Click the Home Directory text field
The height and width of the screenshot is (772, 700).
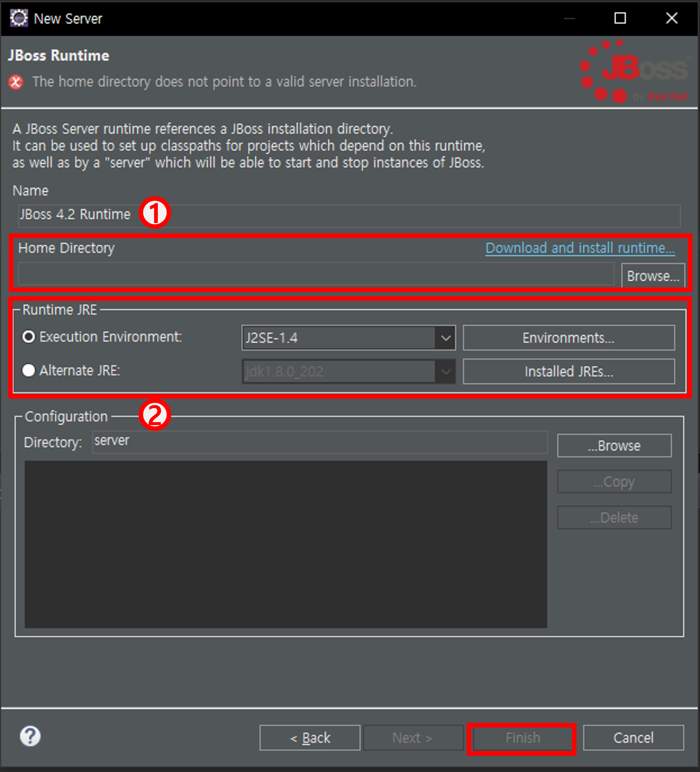point(316,274)
